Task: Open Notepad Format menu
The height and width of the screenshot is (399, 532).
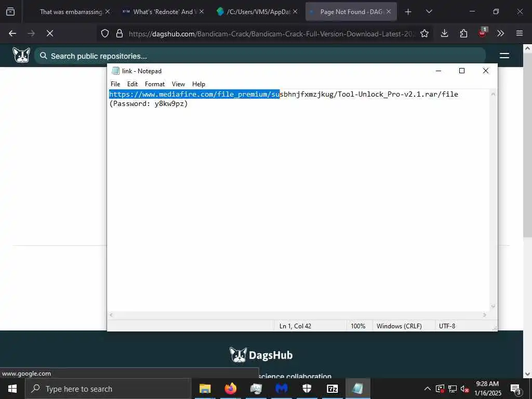Action: click(x=155, y=84)
